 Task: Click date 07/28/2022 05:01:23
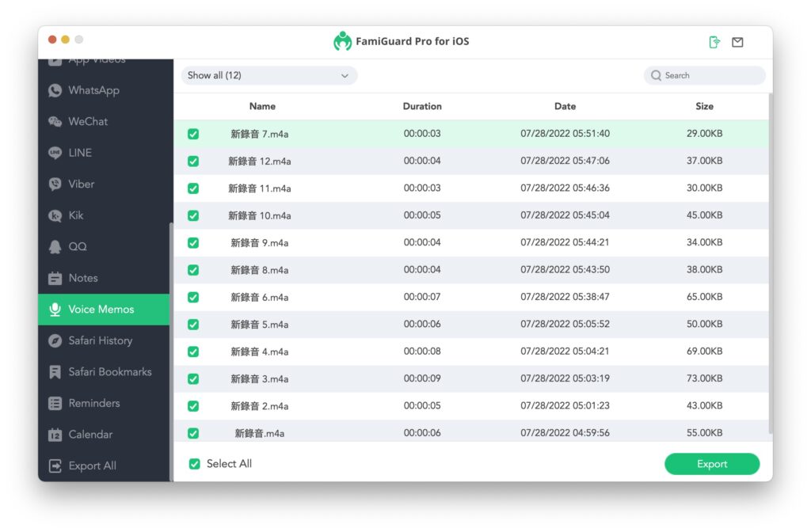point(565,406)
